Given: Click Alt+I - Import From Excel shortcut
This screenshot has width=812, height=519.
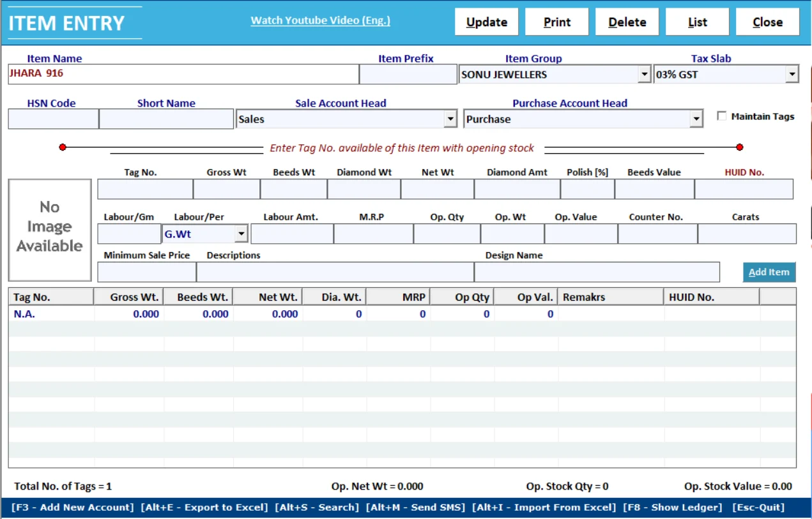Looking at the screenshot, I should [x=544, y=508].
